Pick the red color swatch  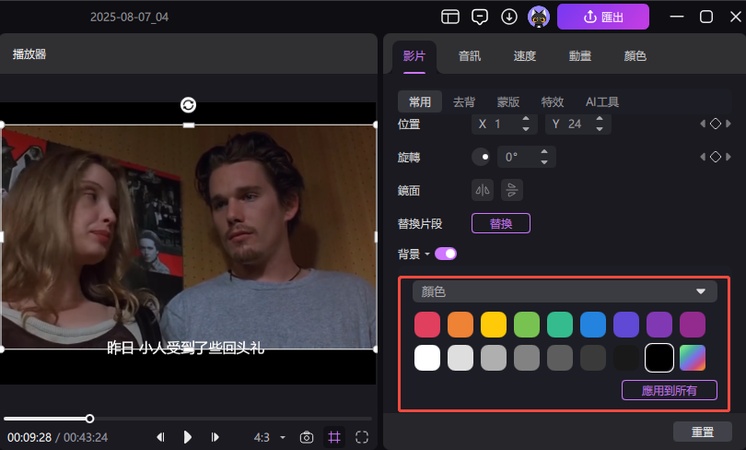427,324
